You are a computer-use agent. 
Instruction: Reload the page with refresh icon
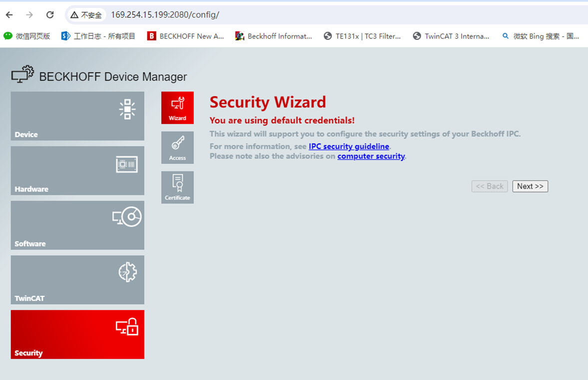[50, 14]
